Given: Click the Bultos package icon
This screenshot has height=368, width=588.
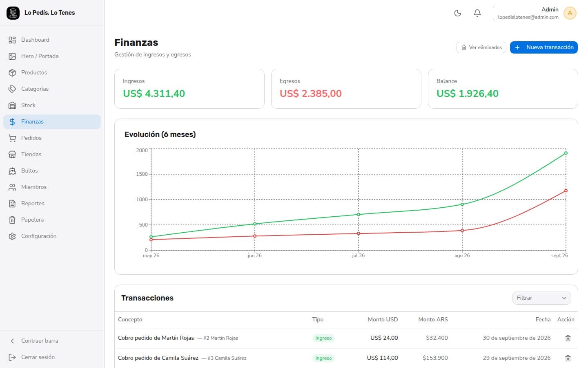Looking at the screenshot, I should pyautogui.click(x=12, y=171).
